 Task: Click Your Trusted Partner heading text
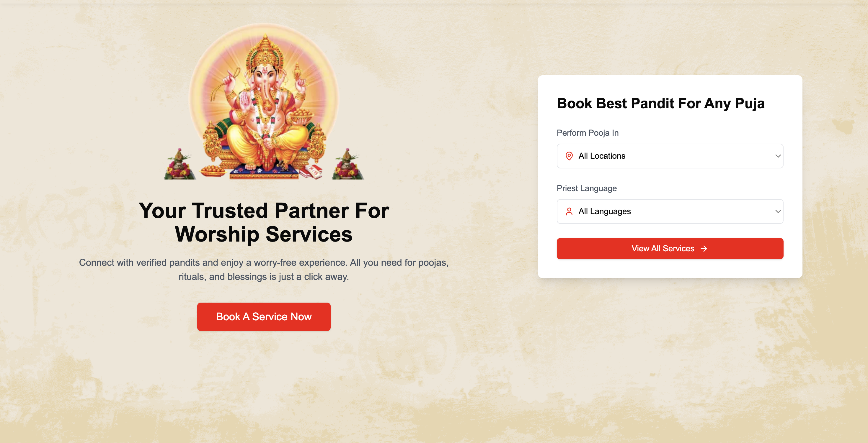coord(263,222)
